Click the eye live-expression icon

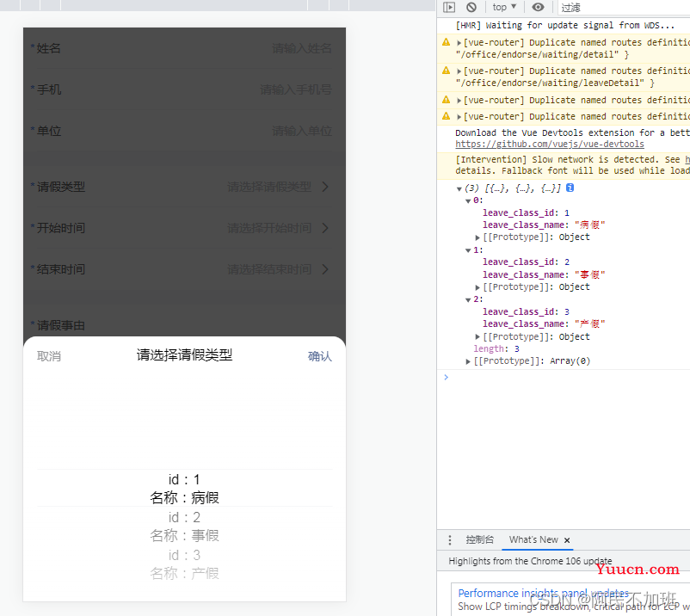pos(538,7)
